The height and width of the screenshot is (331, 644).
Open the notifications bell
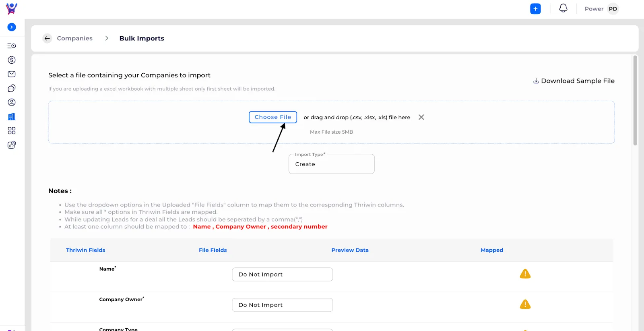[563, 8]
